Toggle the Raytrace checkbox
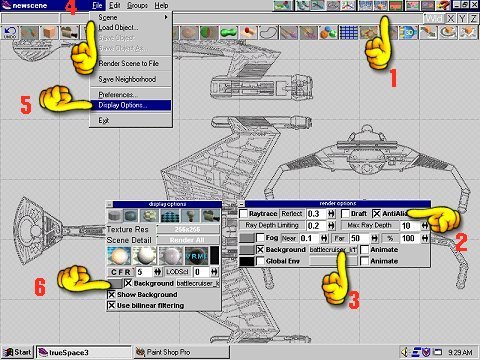480x360 pixels. [243, 213]
